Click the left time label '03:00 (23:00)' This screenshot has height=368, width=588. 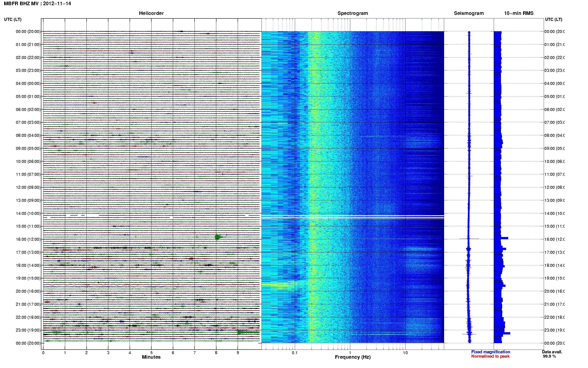click(x=28, y=70)
